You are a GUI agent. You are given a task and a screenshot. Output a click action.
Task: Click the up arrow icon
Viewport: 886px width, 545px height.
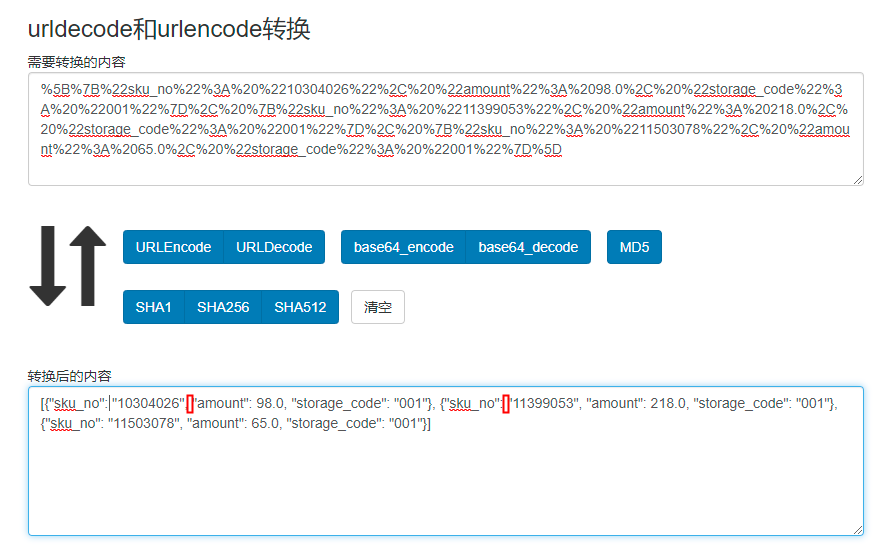(x=88, y=266)
